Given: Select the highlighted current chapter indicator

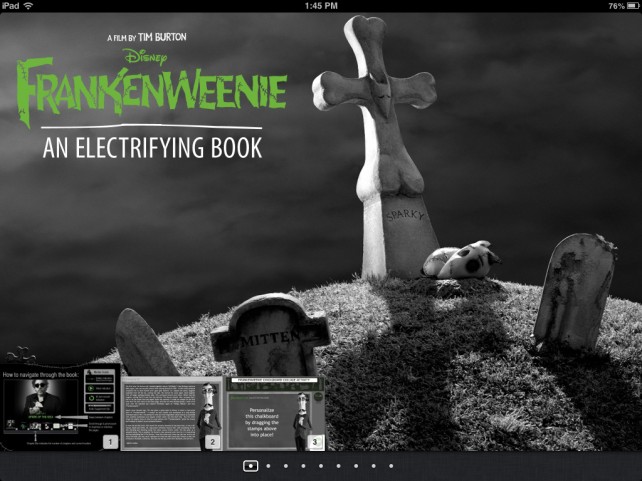Looking at the screenshot, I should 251,466.
